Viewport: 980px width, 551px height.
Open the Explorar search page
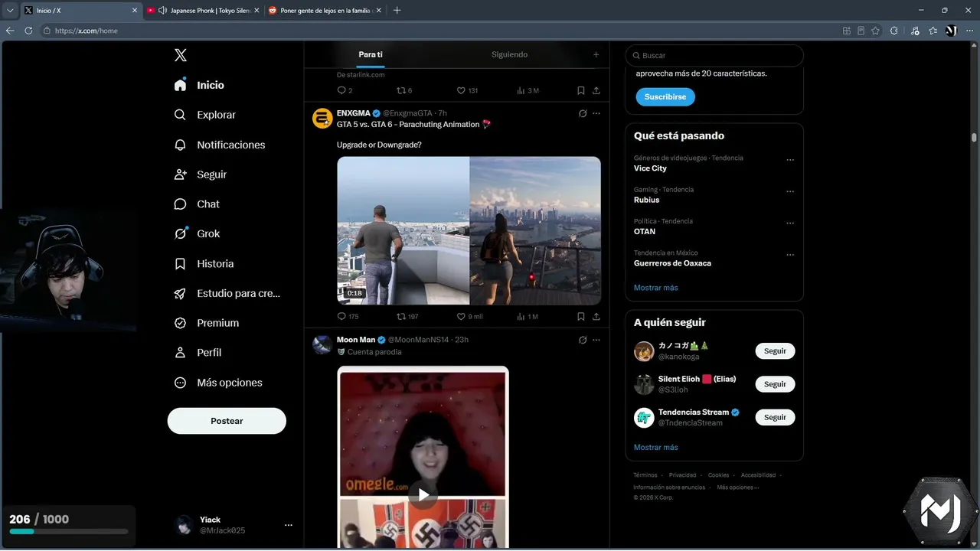click(205, 115)
